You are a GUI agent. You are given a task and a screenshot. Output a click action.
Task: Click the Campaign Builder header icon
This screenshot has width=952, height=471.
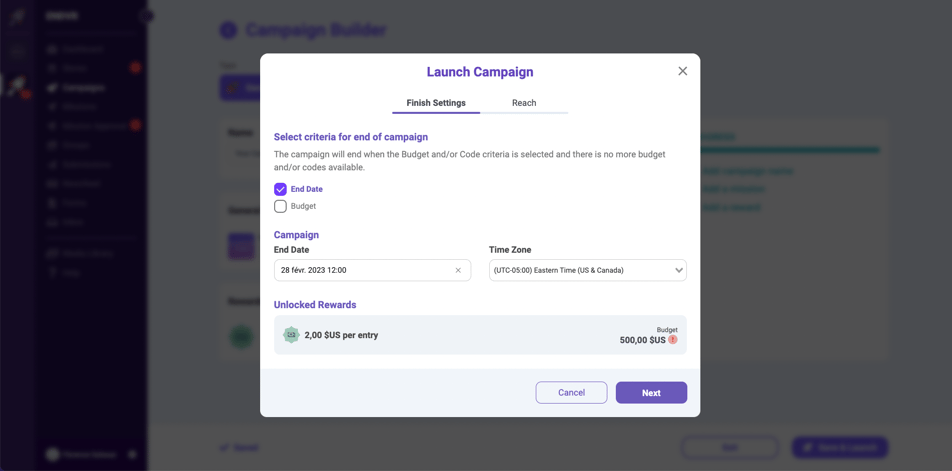pos(228,31)
